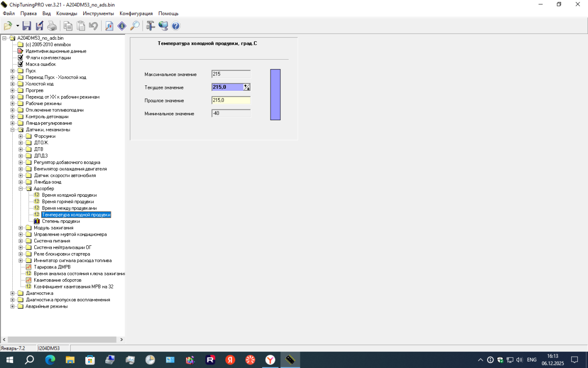This screenshot has height=368, width=588.
Task: Print using the printer toolbar icon
Action: click(52, 26)
